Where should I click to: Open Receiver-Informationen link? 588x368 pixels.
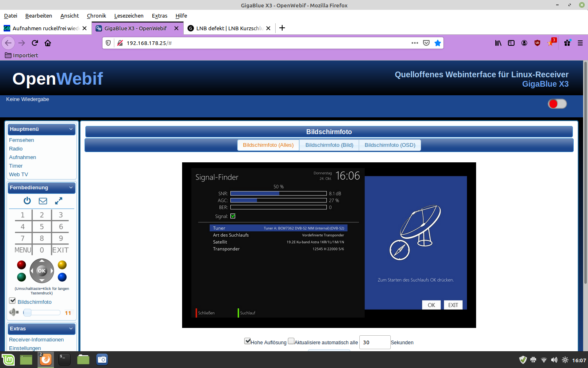pyautogui.click(x=36, y=340)
